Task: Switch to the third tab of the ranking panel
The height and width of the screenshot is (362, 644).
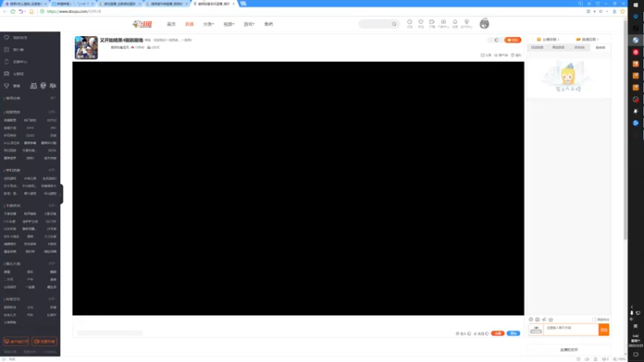Action: tap(579, 47)
